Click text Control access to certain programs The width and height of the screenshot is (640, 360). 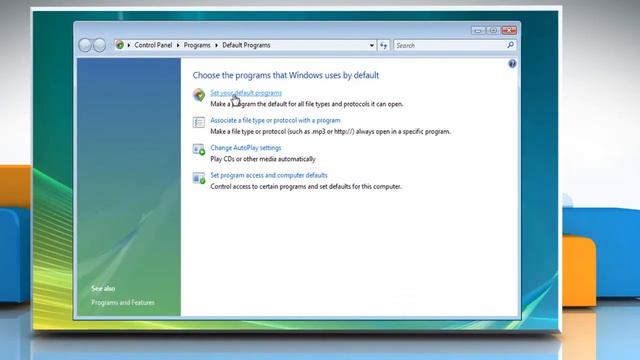click(306, 187)
